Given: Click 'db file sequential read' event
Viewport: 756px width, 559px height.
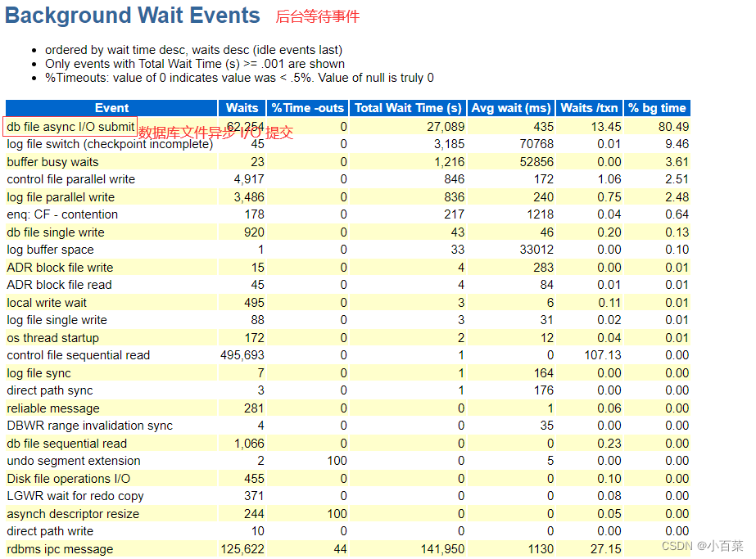Looking at the screenshot, I should (67, 444).
